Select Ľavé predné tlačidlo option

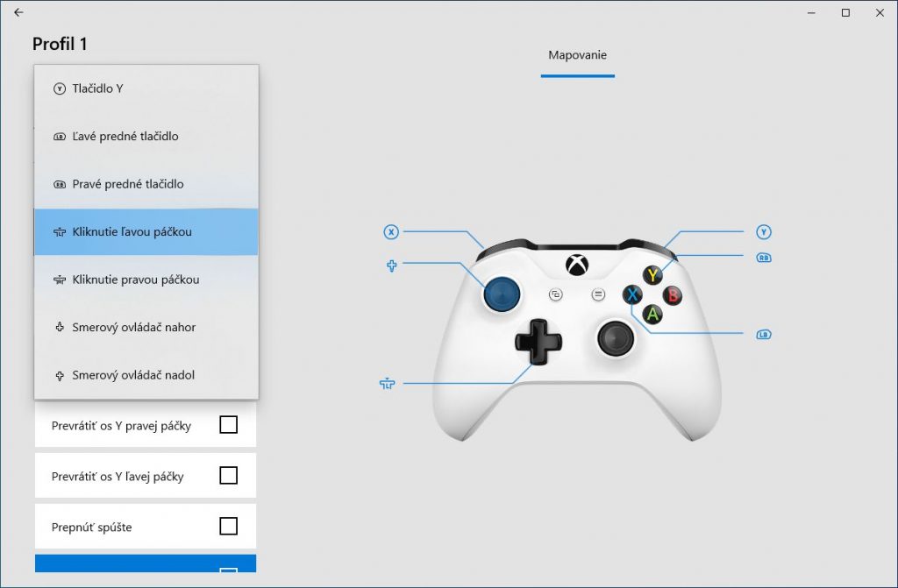point(146,136)
